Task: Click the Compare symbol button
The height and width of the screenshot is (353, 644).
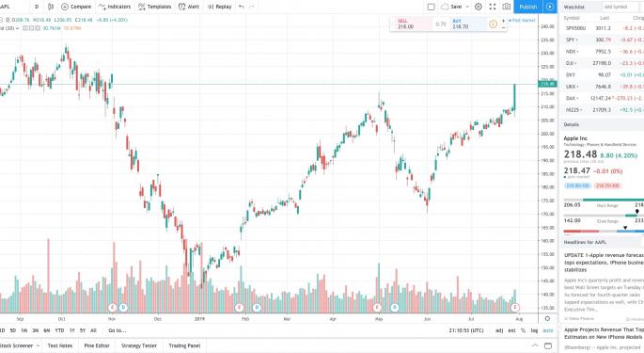Action: (76, 7)
